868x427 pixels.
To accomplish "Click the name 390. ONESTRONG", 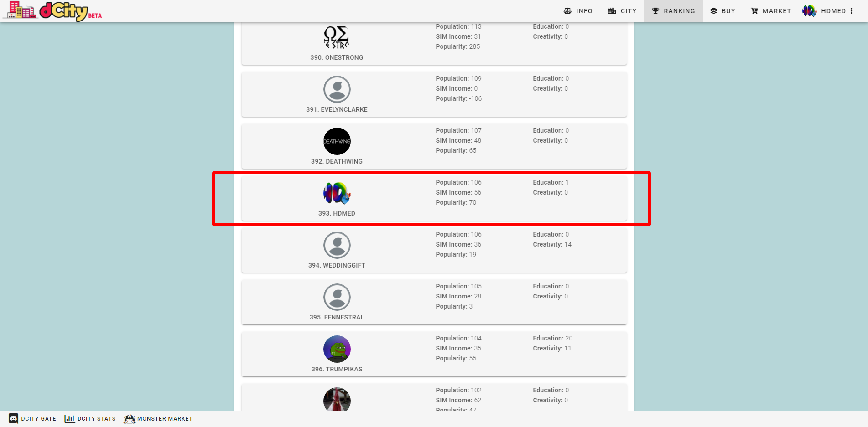I will (337, 57).
